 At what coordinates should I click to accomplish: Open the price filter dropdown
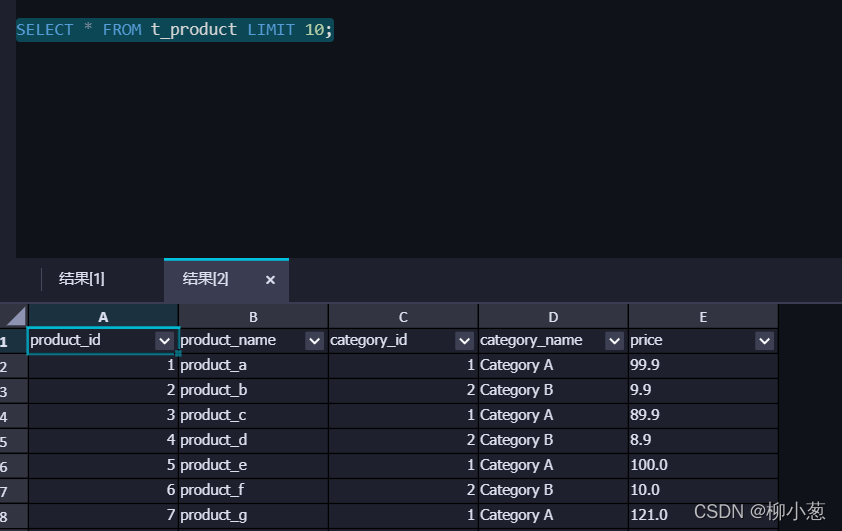click(764, 341)
